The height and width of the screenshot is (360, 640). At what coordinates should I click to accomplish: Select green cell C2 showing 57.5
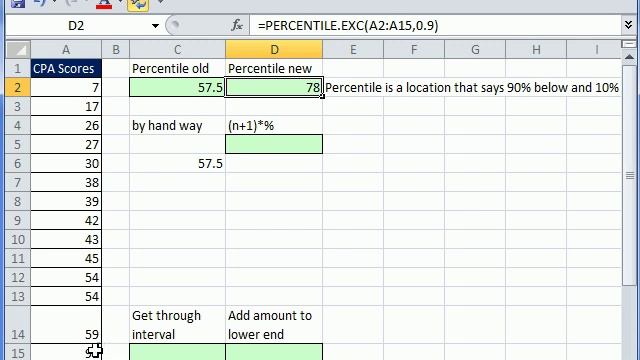click(x=177, y=87)
